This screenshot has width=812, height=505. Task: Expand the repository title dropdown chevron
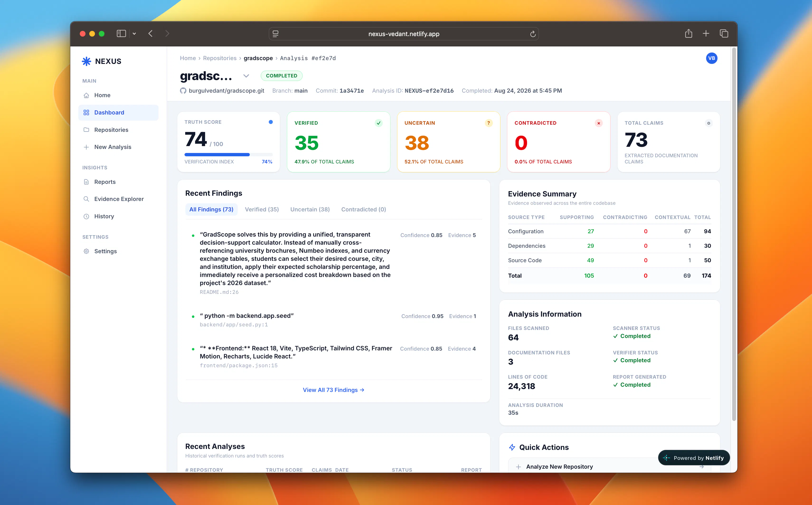tap(246, 76)
